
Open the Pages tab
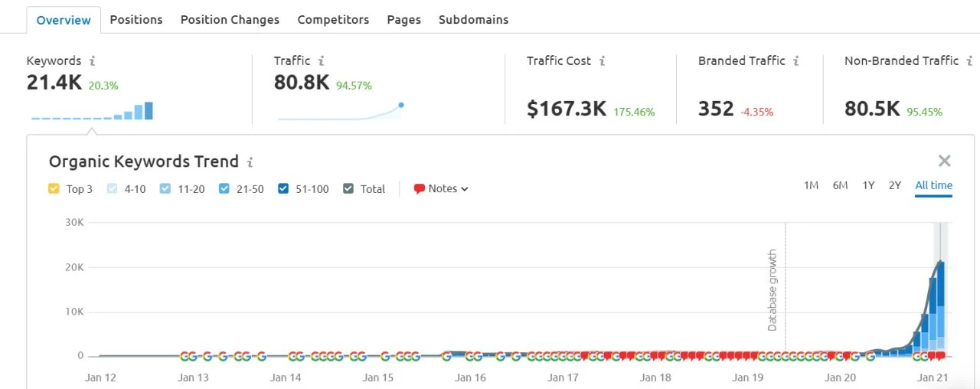point(404,20)
